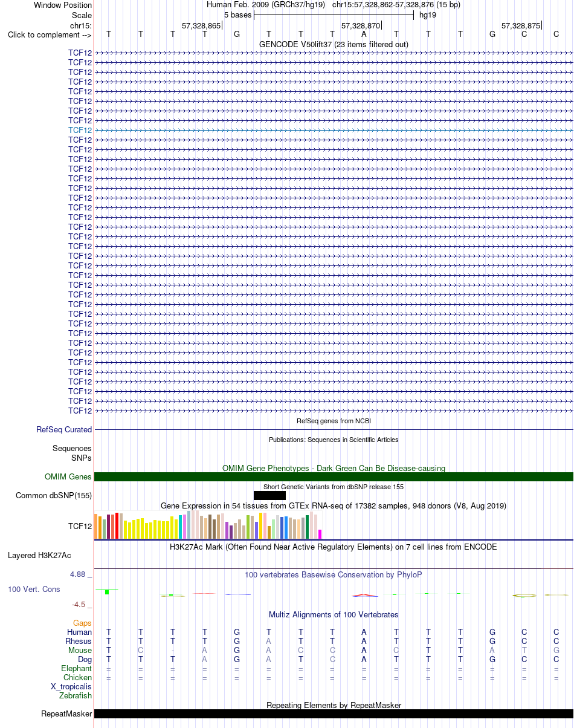Click the 'RefSeq Curated' track label

tap(64, 430)
